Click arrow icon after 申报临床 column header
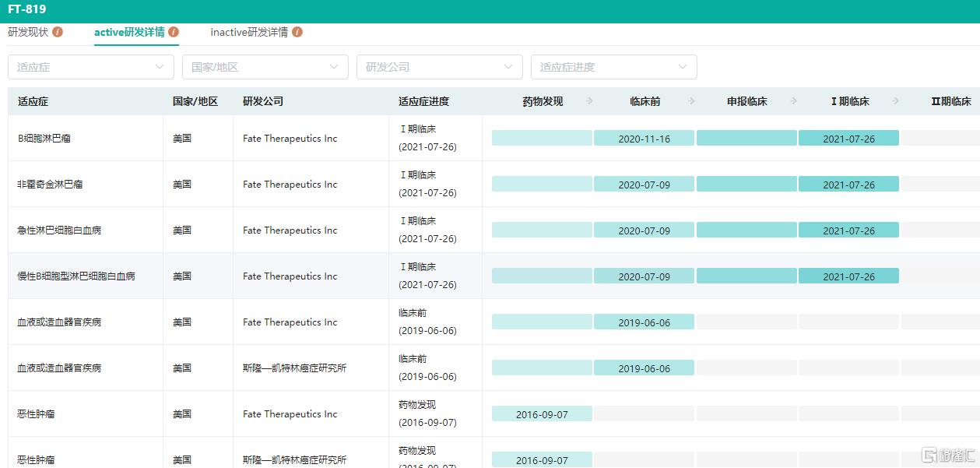Image resolution: width=980 pixels, height=468 pixels. point(794,101)
